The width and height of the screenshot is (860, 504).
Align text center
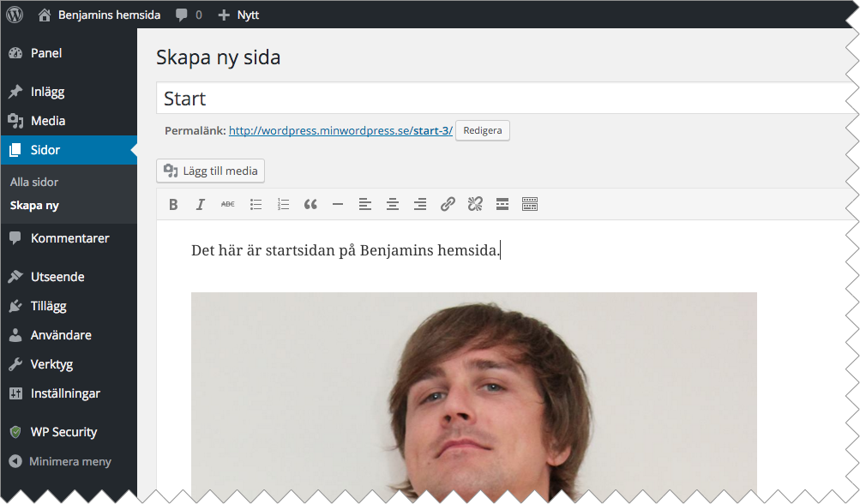pyautogui.click(x=393, y=205)
